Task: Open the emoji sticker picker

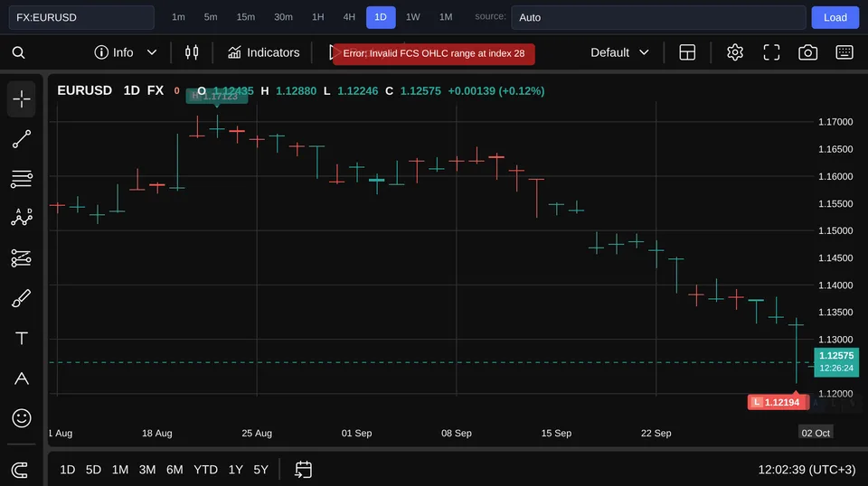Action: [22, 418]
